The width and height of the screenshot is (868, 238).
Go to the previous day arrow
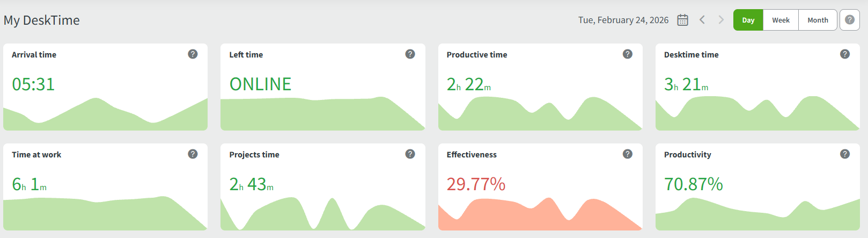[x=702, y=20]
